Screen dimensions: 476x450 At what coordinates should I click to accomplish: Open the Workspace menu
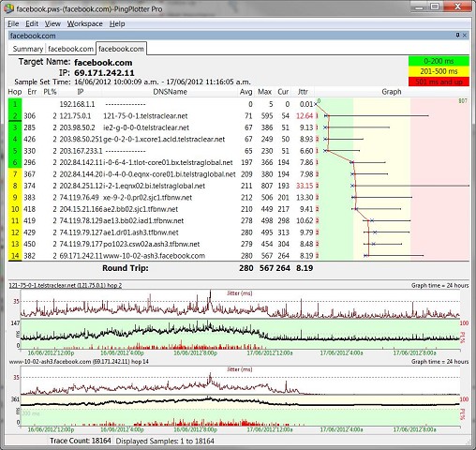click(84, 23)
